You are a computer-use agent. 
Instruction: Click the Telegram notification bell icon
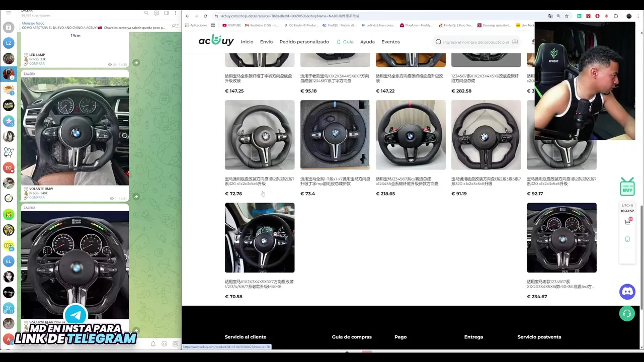(153, 344)
